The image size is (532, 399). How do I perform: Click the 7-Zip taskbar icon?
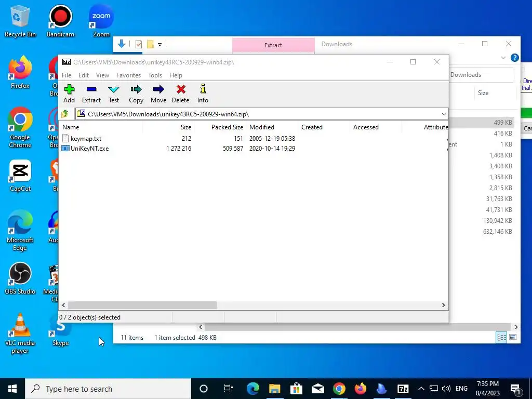403,389
